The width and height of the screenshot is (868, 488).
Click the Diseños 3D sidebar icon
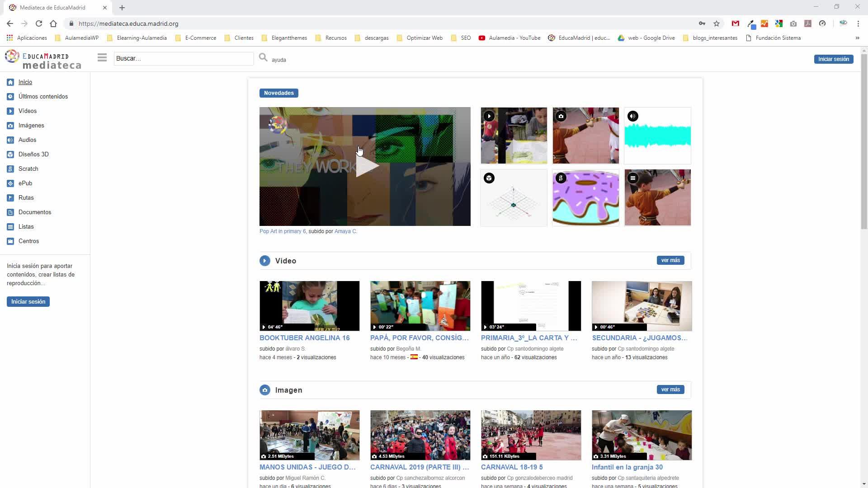click(10, 155)
